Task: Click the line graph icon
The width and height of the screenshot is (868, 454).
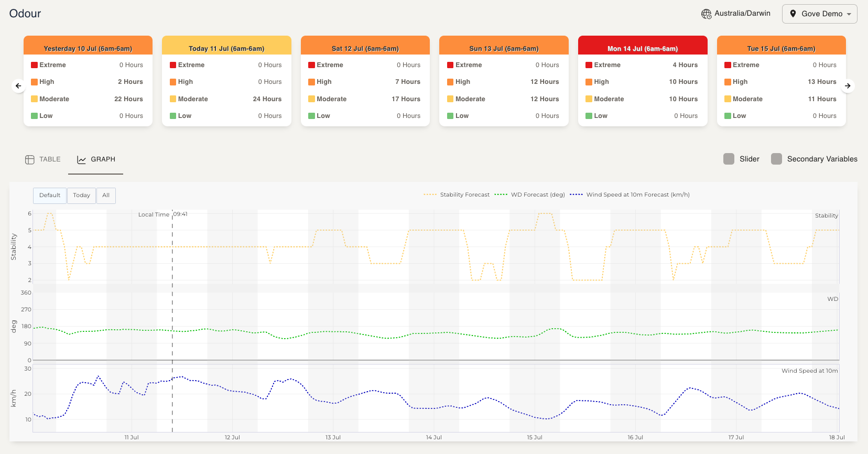Action: pos(82,159)
